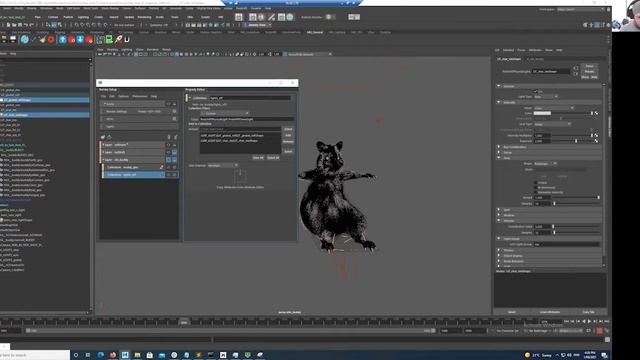
Task: Click the Add button beside the collection list
Action: 288,135
